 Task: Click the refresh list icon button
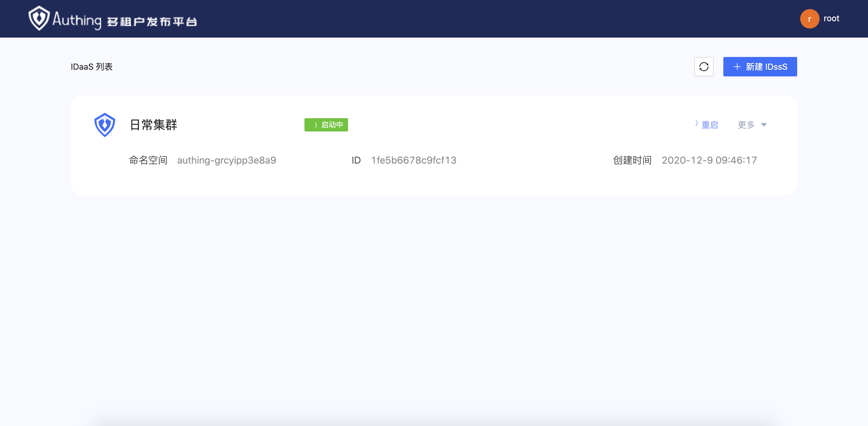tap(704, 67)
